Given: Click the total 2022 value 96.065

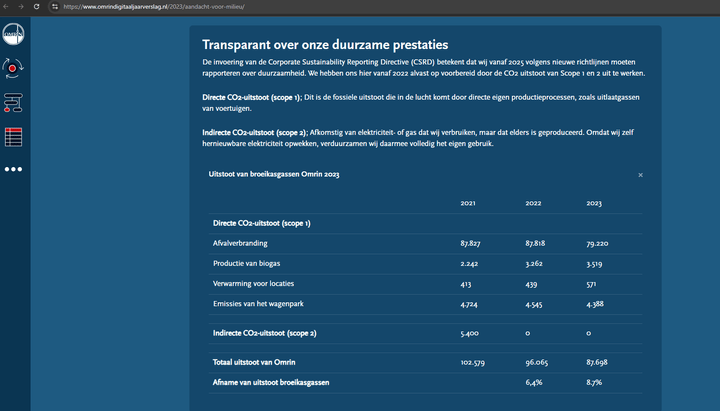Looking at the screenshot, I should [x=537, y=362].
